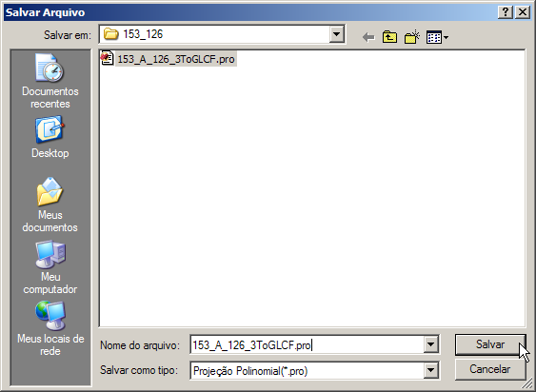
Task: Go to Desktop in sidebar
Action: click(50, 137)
